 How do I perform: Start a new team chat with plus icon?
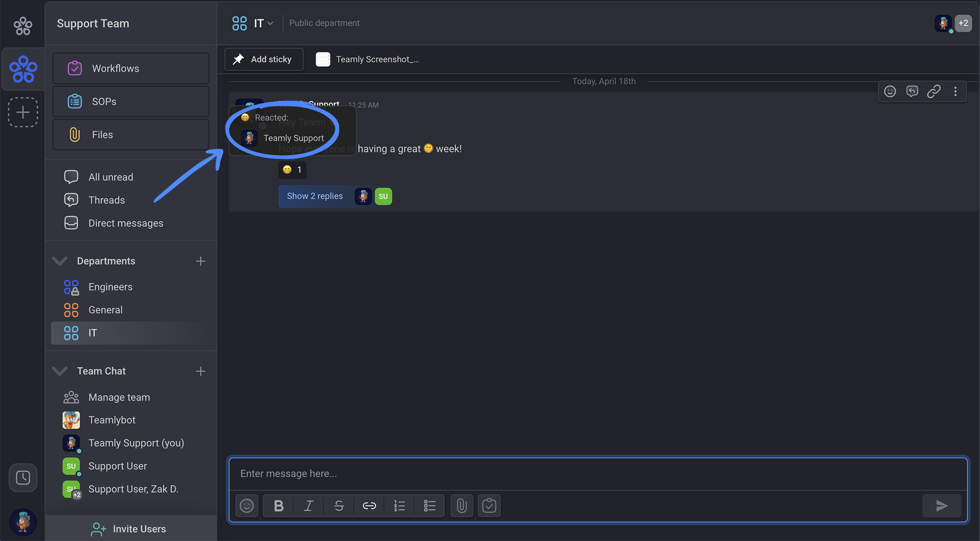pos(201,371)
